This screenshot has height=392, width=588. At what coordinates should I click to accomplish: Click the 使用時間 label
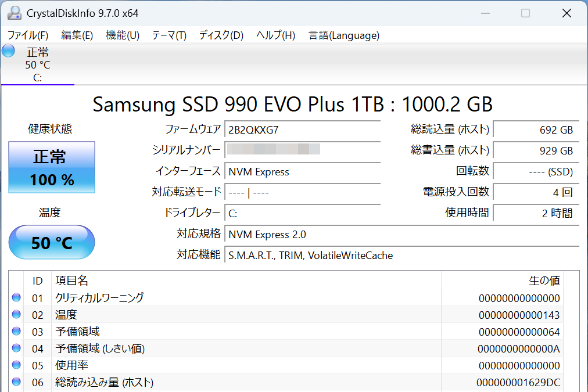[x=467, y=213]
